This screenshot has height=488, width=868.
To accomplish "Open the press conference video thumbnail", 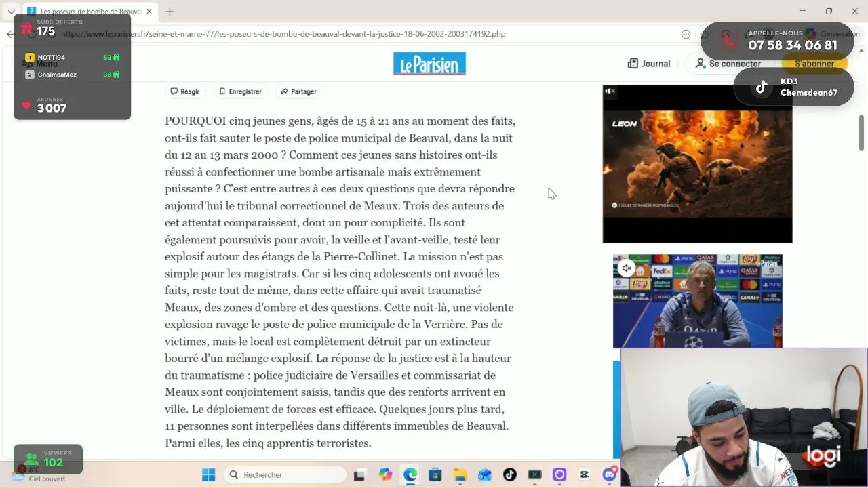I will click(x=697, y=301).
